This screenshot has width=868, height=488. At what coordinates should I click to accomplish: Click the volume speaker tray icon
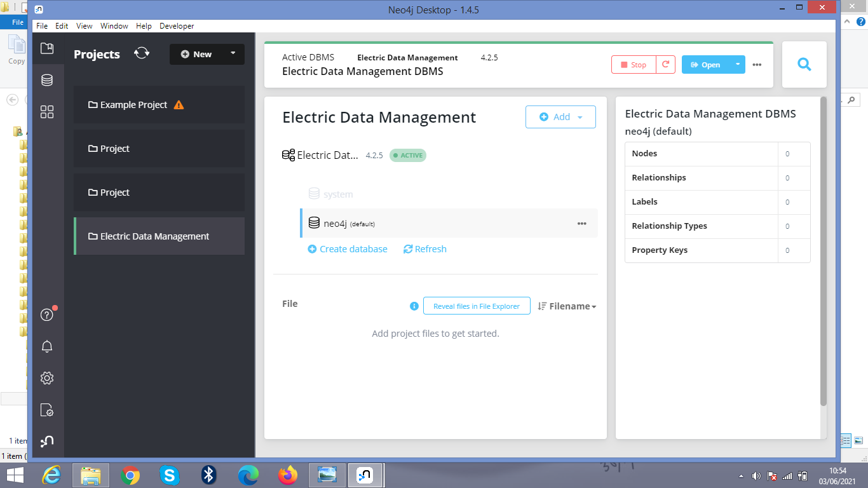[756, 476]
